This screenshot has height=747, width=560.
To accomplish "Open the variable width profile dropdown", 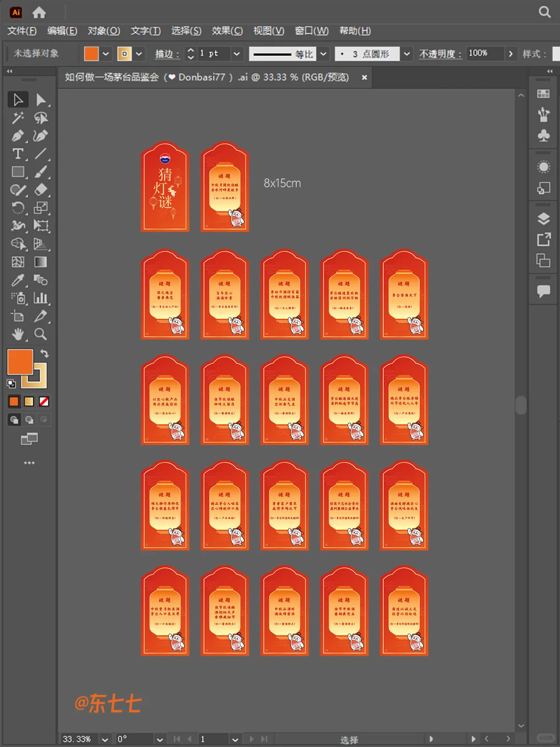I will (x=324, y=53).
